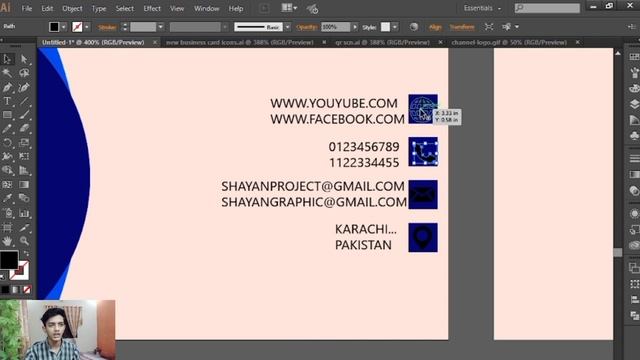Select the Line Segment tool

point(24,101)
